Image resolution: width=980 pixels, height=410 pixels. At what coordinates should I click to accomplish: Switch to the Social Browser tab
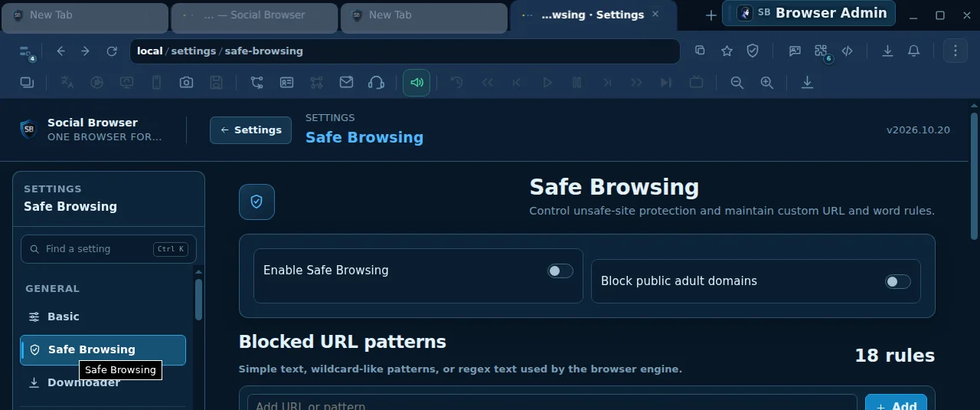coord(254,18)
